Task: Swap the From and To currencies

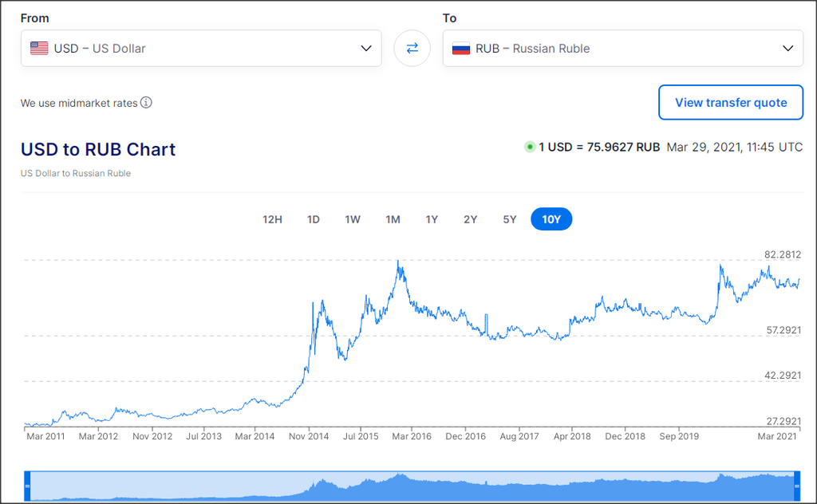Action: click(x=412, y=49)
